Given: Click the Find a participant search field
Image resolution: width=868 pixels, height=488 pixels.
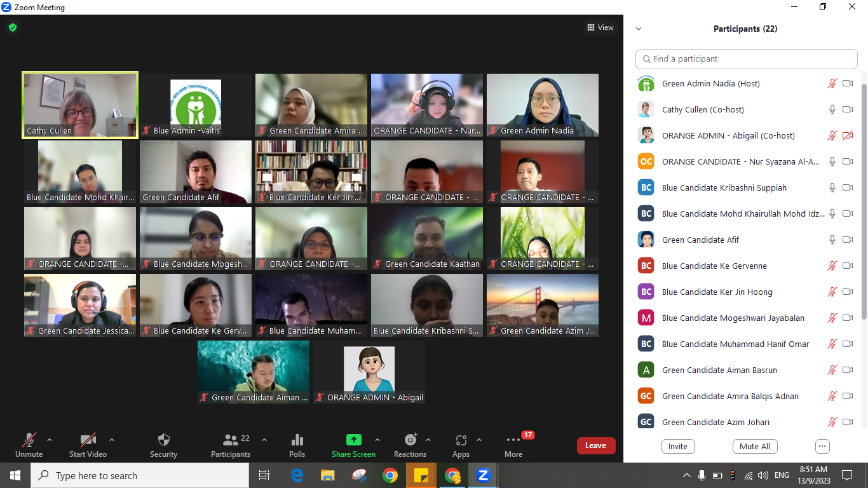Looking at the screenshot, I should [747, 58].
